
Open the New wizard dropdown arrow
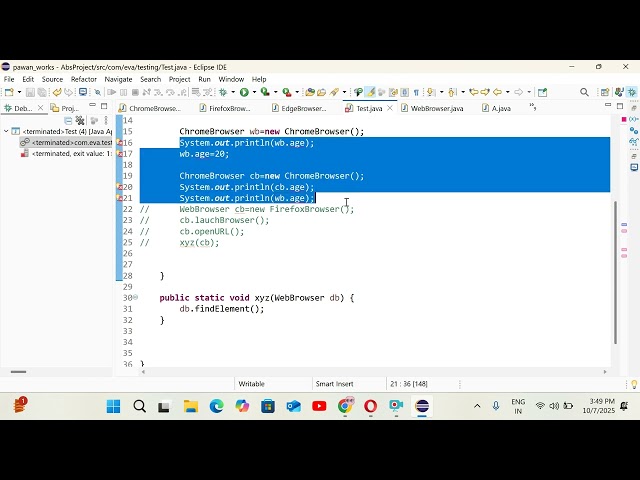pos(19,92)
